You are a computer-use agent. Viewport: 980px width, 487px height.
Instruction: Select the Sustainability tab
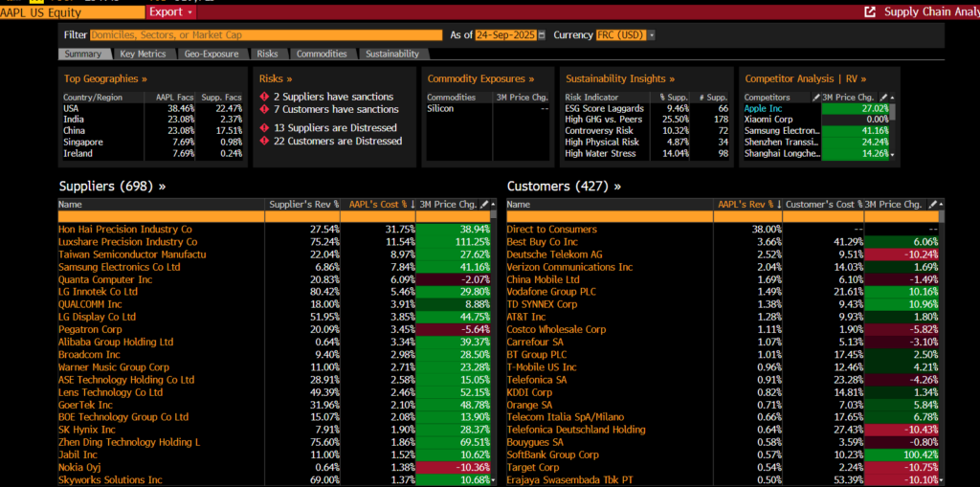pos(391,55)
